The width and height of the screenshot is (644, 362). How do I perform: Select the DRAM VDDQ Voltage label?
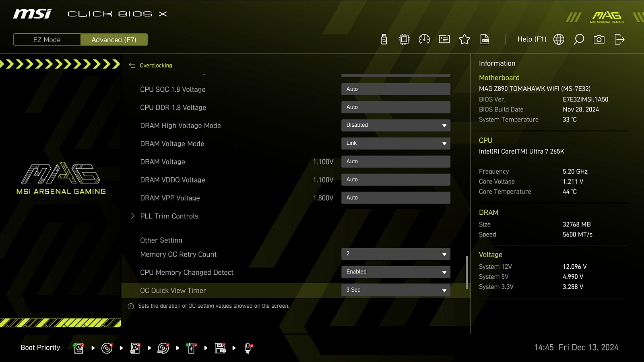(173, 180)
